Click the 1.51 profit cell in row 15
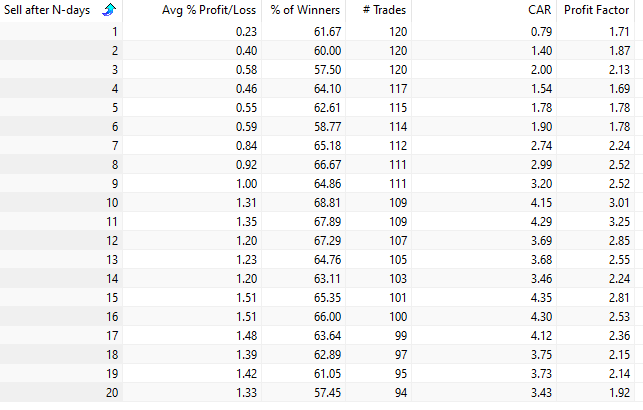This screenshot has height=410, width=643. 192,298
